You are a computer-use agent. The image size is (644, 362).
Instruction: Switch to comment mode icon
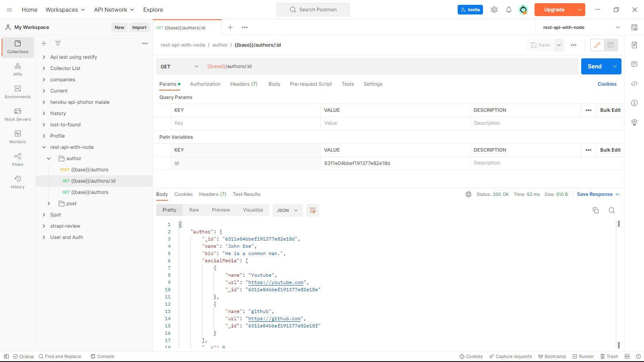[x=611, y=45]
